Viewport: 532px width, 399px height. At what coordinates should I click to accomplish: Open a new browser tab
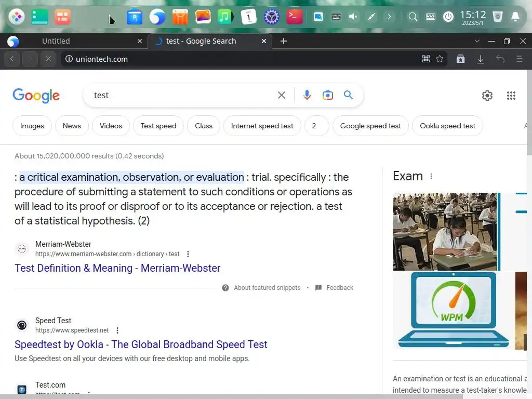coord(284,41)
